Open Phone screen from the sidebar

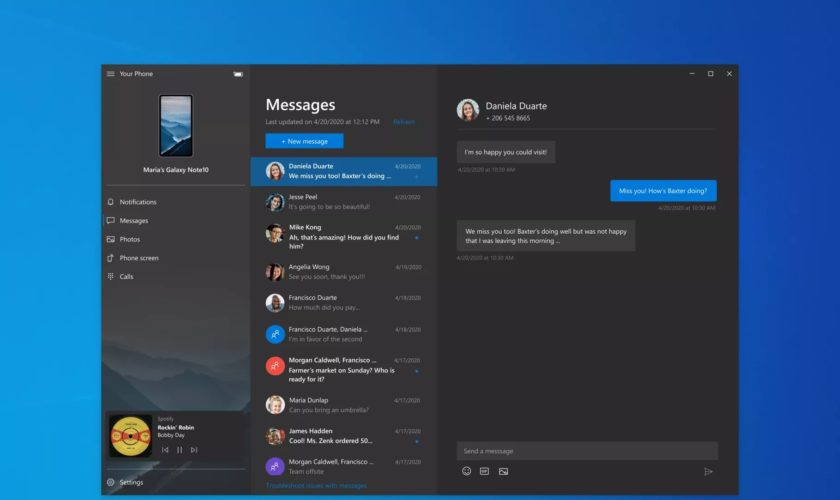click(x=138, y=258)
